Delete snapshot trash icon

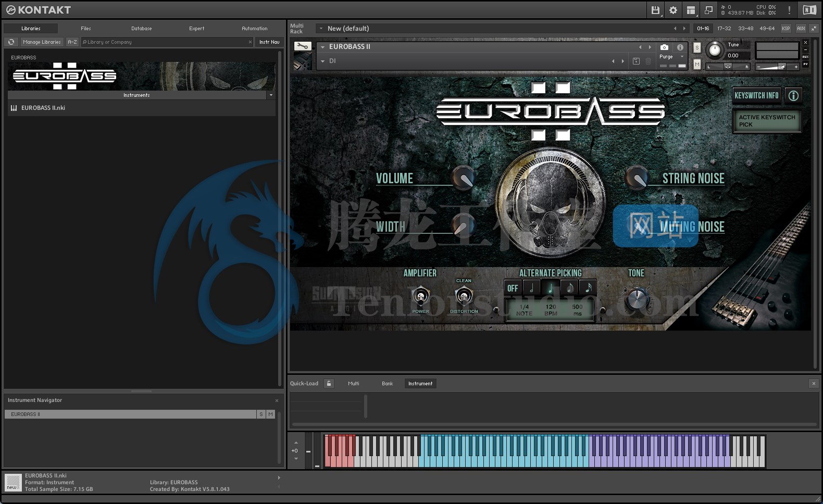pos(648,61)
